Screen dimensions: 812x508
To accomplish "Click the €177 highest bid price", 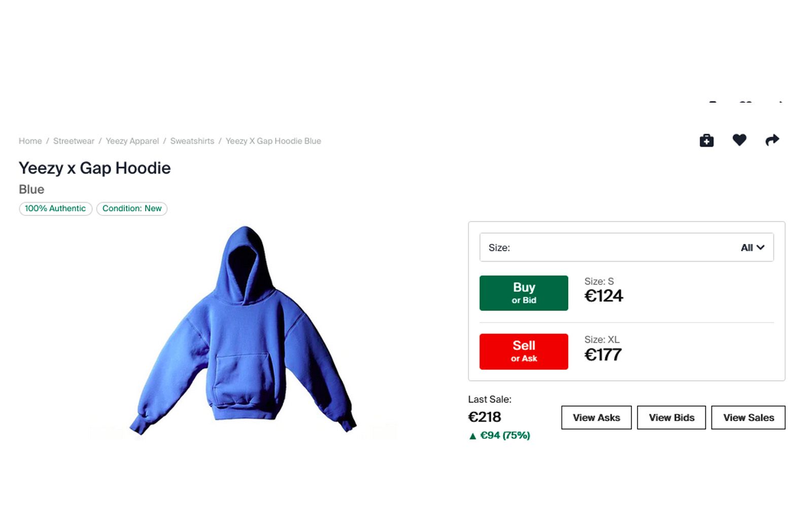I will [x=603, y=355].
